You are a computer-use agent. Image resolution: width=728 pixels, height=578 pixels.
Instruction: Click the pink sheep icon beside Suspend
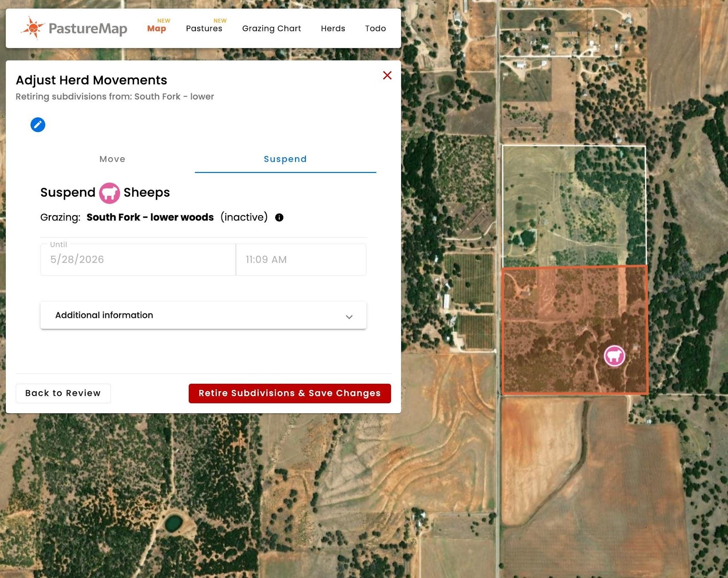(109, 193)
